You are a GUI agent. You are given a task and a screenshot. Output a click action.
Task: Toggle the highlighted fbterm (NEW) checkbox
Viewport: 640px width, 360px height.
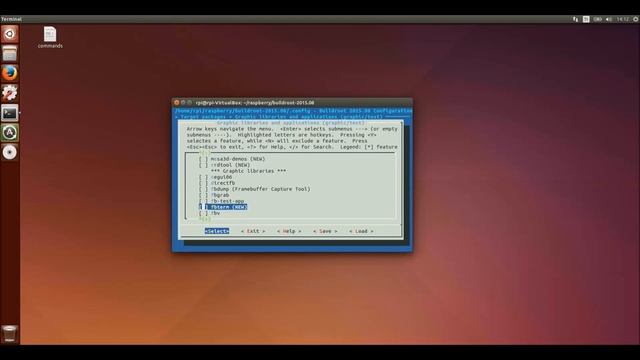coord(204,207)
